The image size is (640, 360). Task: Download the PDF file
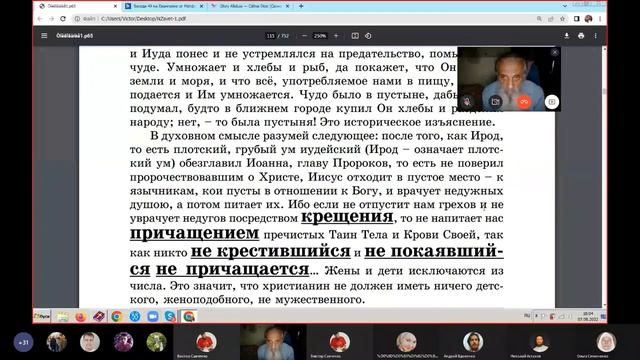click(x=567, y=36)
